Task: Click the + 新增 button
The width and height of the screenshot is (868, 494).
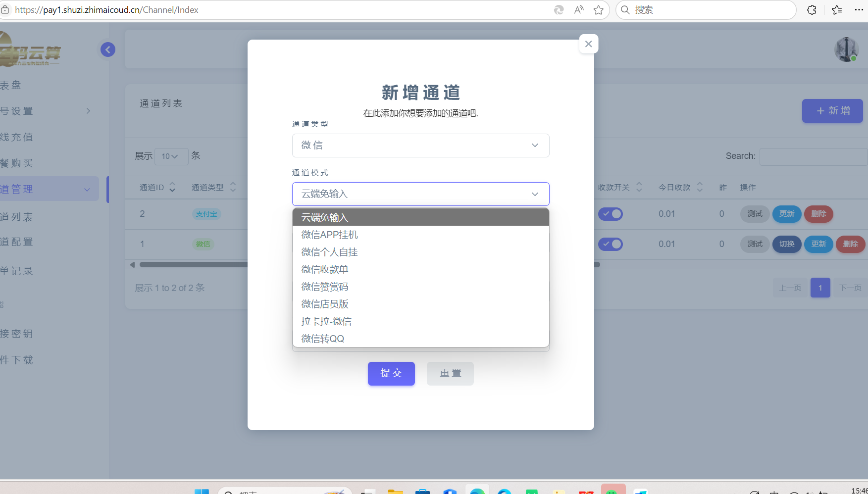Action: [832, 111]
